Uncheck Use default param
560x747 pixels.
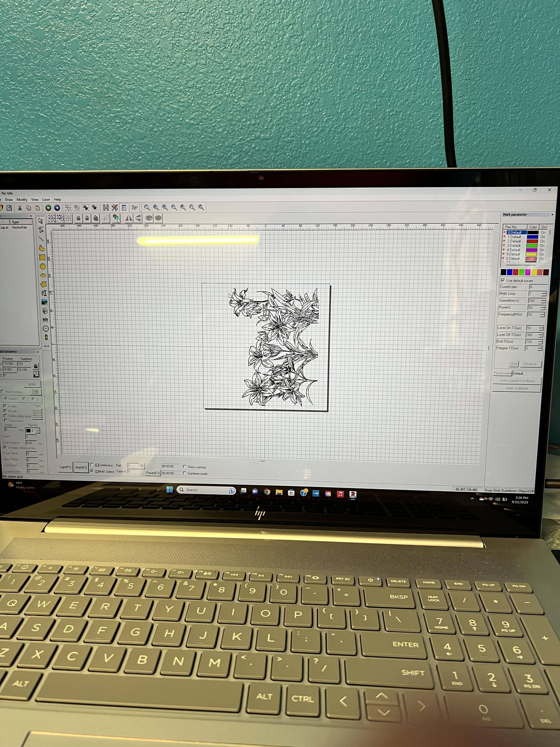[503, 280]
